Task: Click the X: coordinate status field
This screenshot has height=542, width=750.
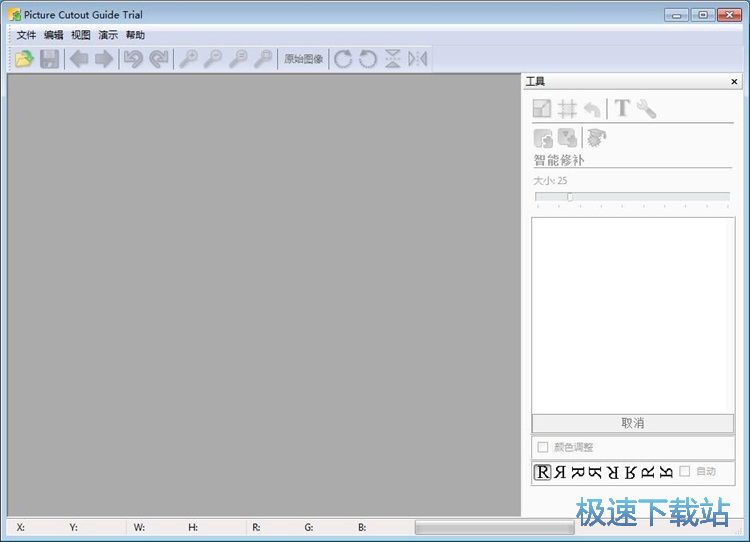Action: (x=21, y=527)
